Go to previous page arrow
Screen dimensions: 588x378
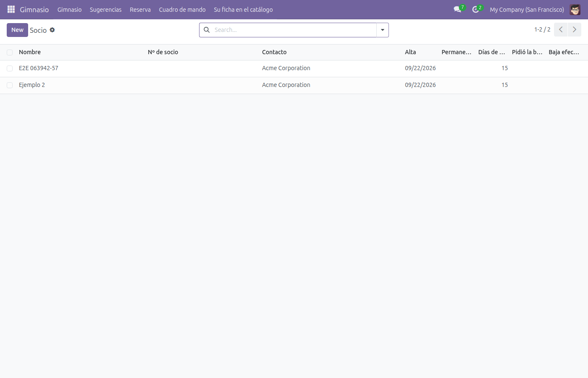pyautogui.click(x=561, y=29)
